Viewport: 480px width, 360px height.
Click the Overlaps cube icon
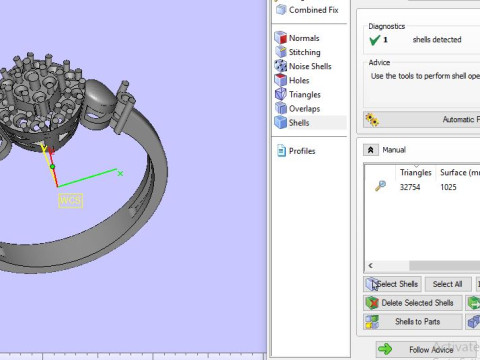tap(281, 108)
